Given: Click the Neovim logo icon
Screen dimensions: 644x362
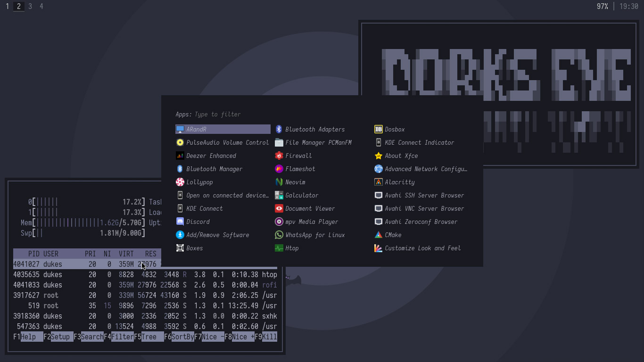Looking at the screenshot, I should (x=279, y=182).
